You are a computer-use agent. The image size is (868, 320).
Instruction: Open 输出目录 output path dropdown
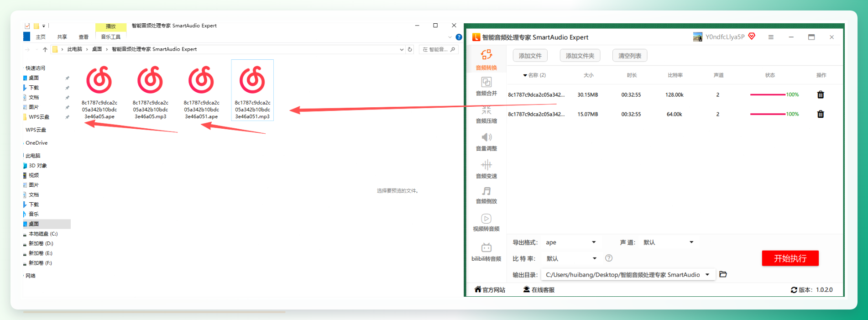coord(628,275)
